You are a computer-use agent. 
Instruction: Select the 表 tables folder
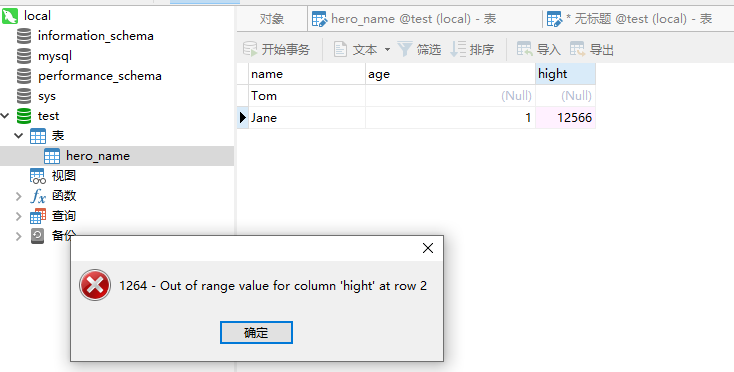click(58, 136)
